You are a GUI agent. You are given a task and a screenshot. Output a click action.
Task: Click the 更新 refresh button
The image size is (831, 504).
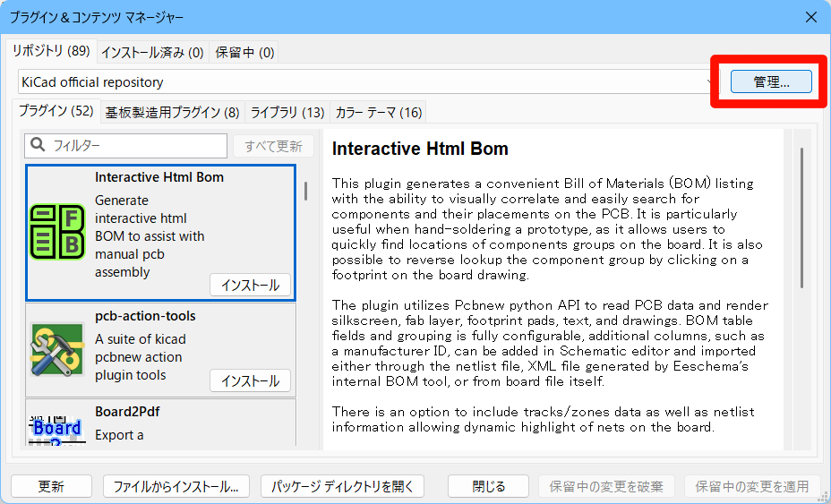[51, 486]
